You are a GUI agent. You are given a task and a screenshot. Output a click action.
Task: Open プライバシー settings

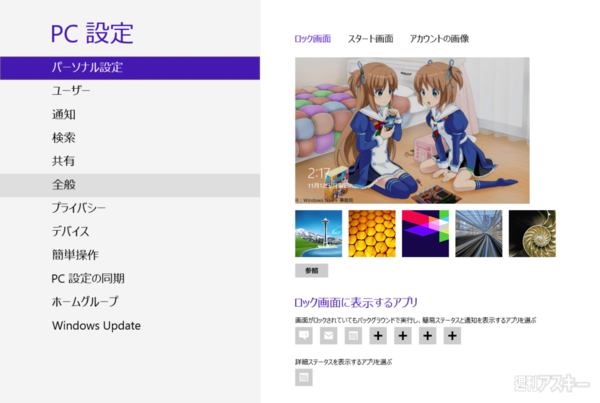[130, 208]
